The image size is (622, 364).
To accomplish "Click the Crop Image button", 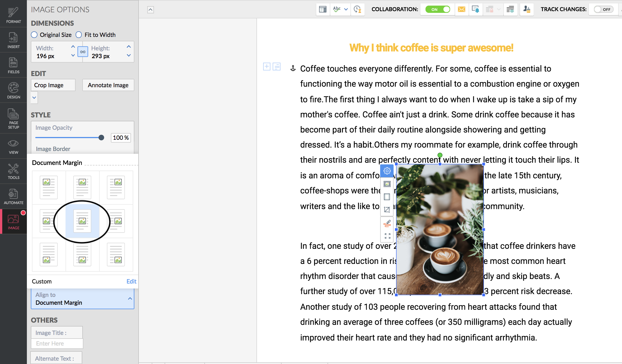I will 53,85.
